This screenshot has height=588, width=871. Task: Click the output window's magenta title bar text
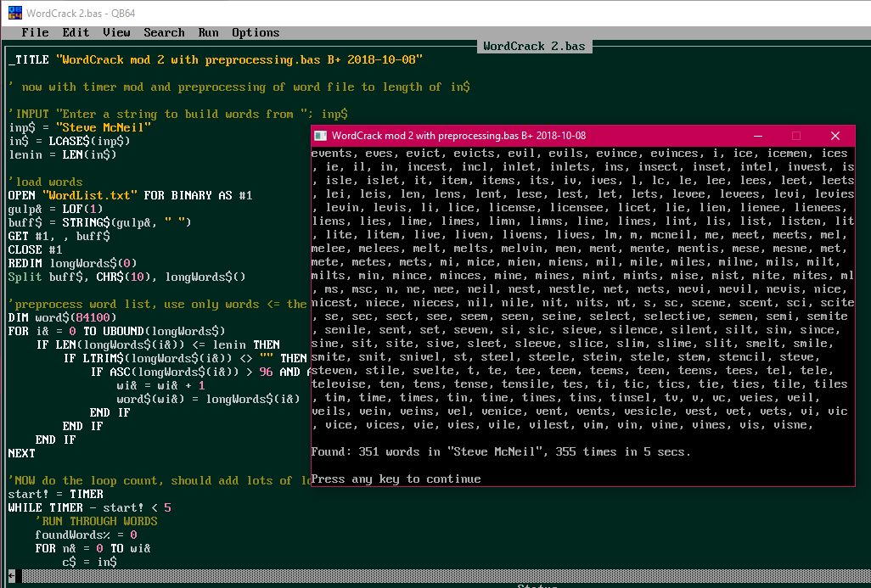458,136
